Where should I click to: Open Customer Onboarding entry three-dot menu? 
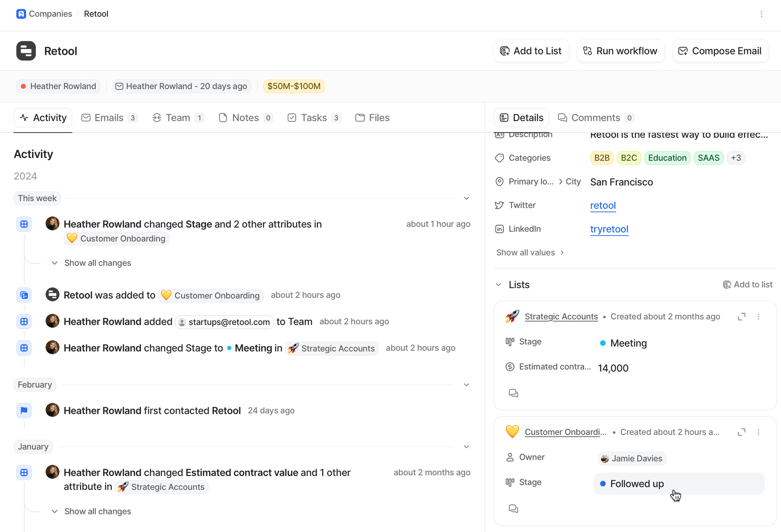click(x=758, y=432)
